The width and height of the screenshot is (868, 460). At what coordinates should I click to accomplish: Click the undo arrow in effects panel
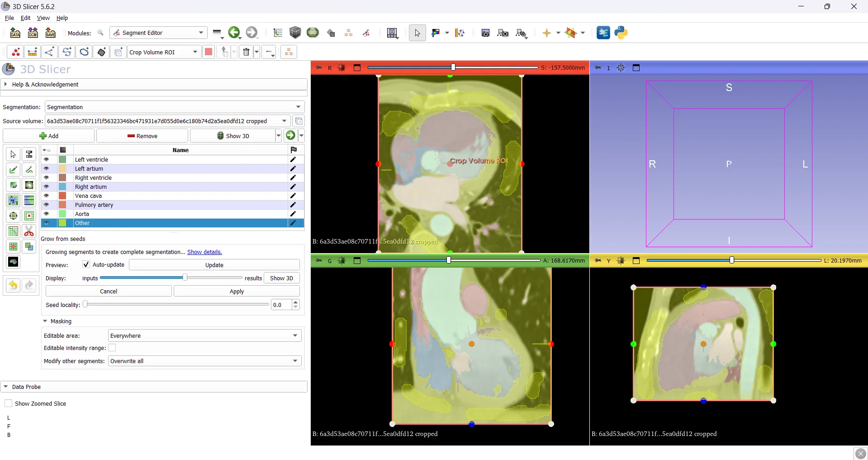click(x=13, y=285)
